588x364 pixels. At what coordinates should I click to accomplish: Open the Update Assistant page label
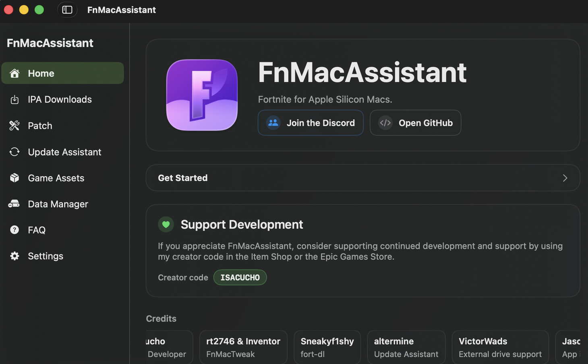click(x=64, y=152)
